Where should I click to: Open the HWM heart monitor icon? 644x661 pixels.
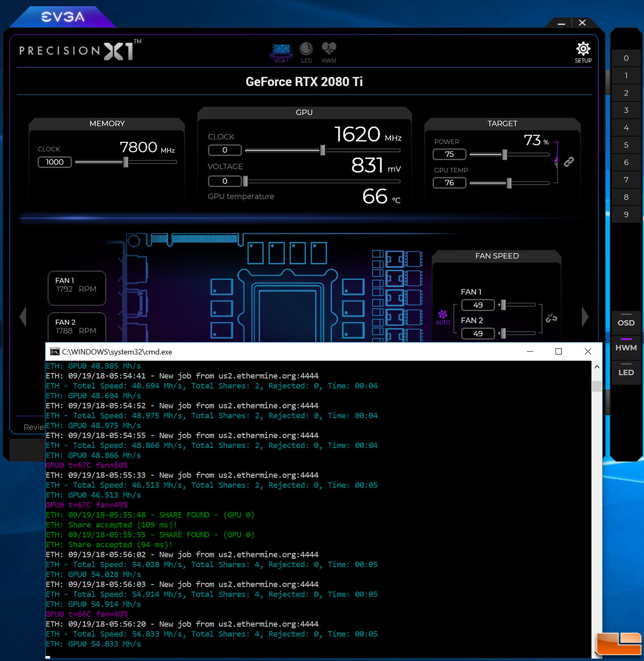click(x=329, y=52)
